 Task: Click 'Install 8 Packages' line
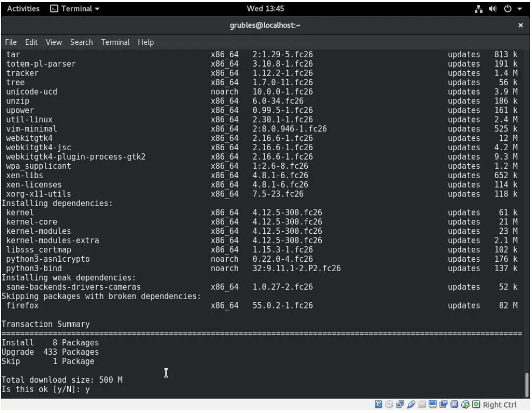pos(50,343)
